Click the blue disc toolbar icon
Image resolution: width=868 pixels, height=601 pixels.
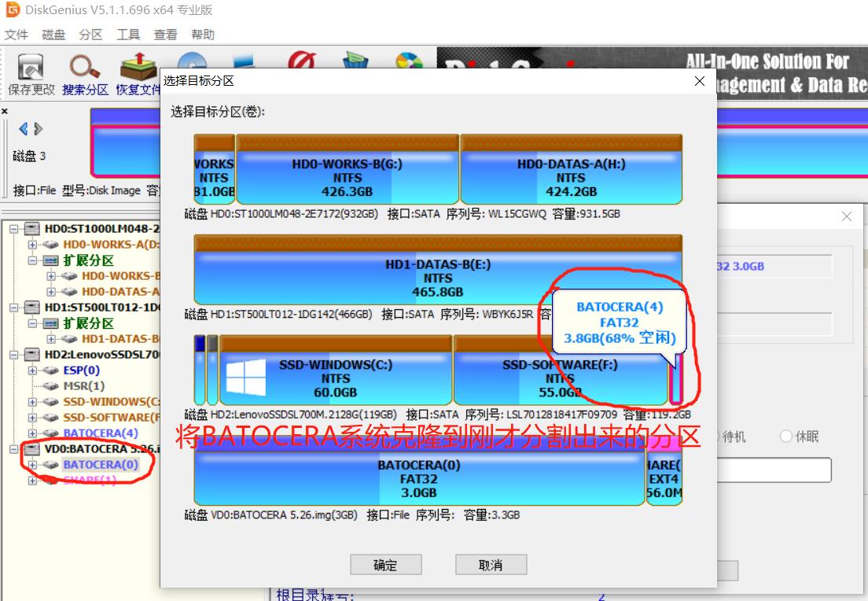click(x=192, y=61)
